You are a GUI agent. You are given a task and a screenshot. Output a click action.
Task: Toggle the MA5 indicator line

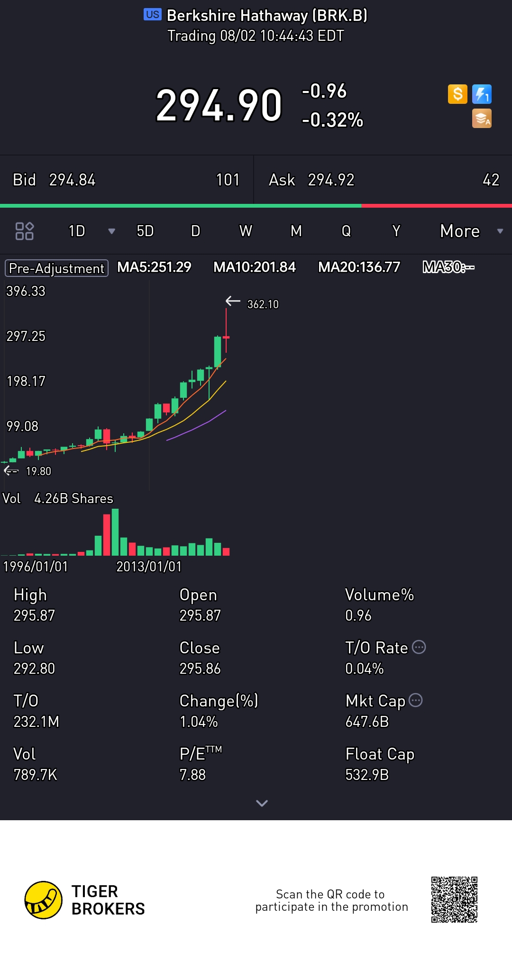pyautogui.click(x=154, y=267)
